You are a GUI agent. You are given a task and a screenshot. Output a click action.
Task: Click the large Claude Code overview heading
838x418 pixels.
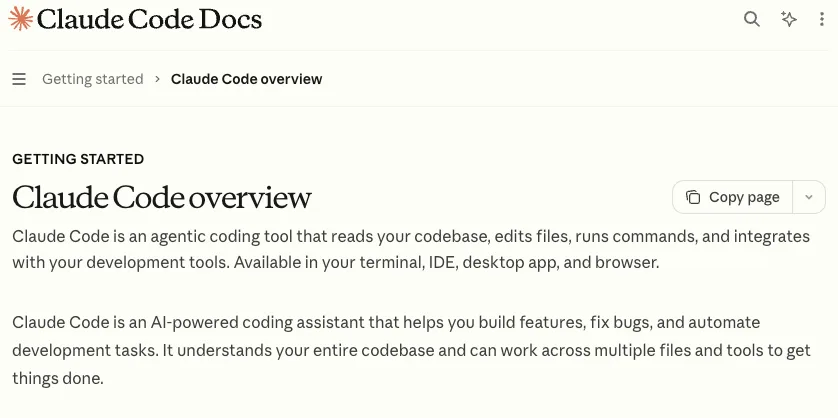(x=162, y=197)
